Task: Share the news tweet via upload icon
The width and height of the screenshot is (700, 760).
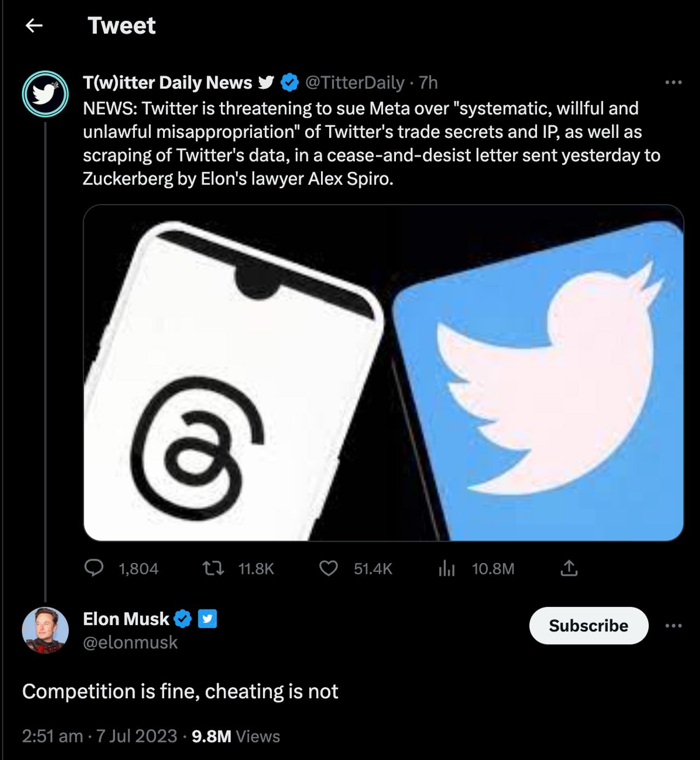Action: [x=569, y=568]
